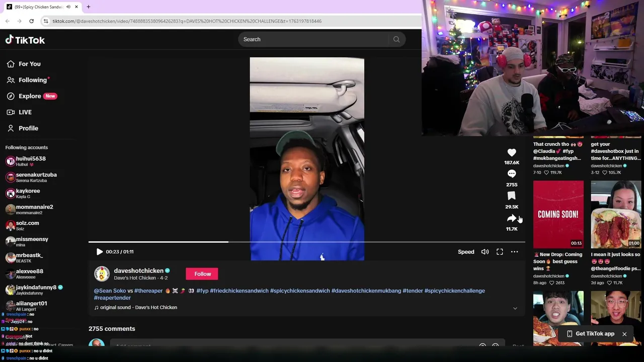Screen dimensions: 644x362
Task: Open a new browser tab
Action: point(88,7)
